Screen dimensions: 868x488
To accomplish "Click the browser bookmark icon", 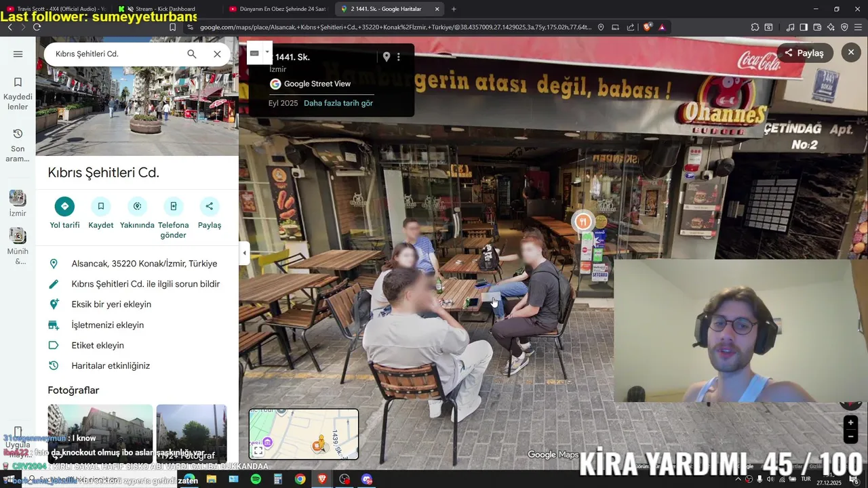I will pos(172,27).
